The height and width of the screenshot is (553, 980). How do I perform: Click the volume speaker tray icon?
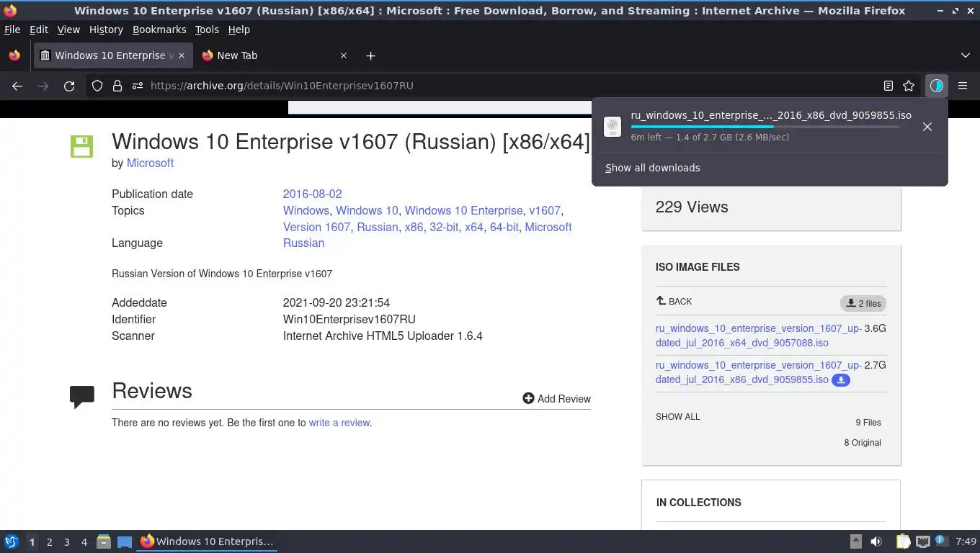[x=876, y=541]
